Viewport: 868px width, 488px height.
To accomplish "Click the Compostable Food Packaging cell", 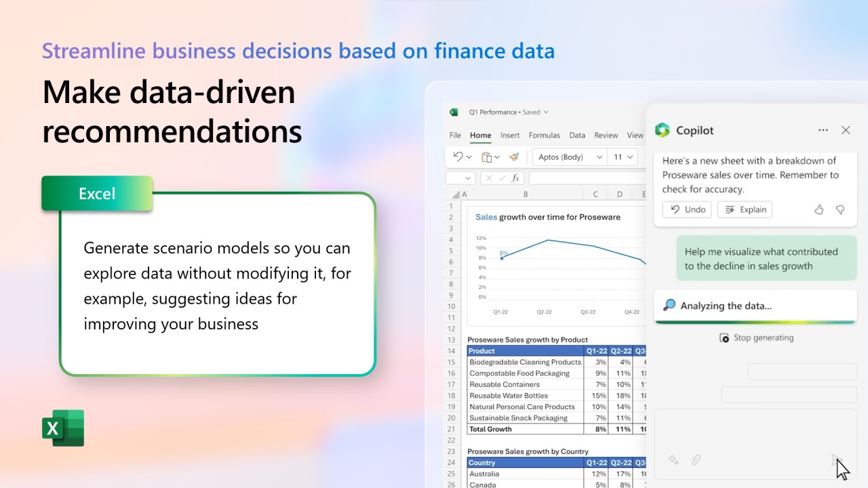I will pos(526,373).
